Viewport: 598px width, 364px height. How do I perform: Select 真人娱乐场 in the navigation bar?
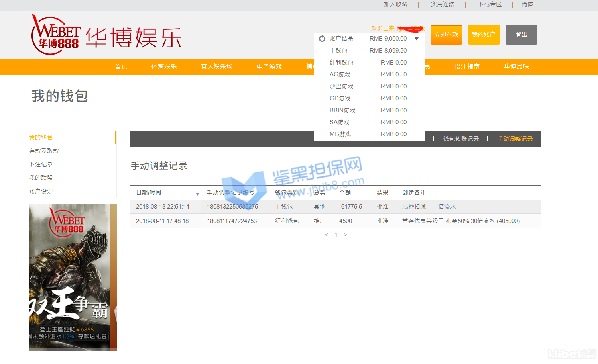[216, 67]
